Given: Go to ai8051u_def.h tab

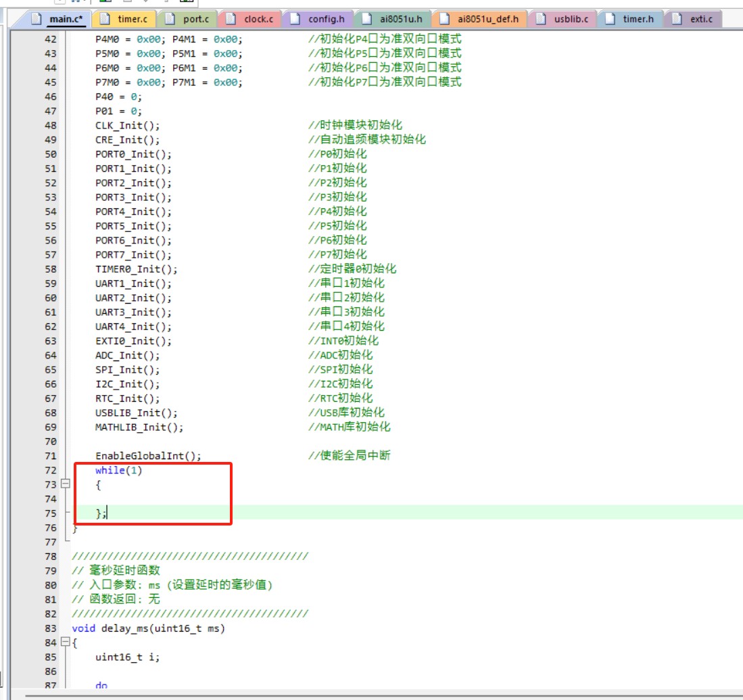Looking at the screenshot, I should tap(487, 19).
